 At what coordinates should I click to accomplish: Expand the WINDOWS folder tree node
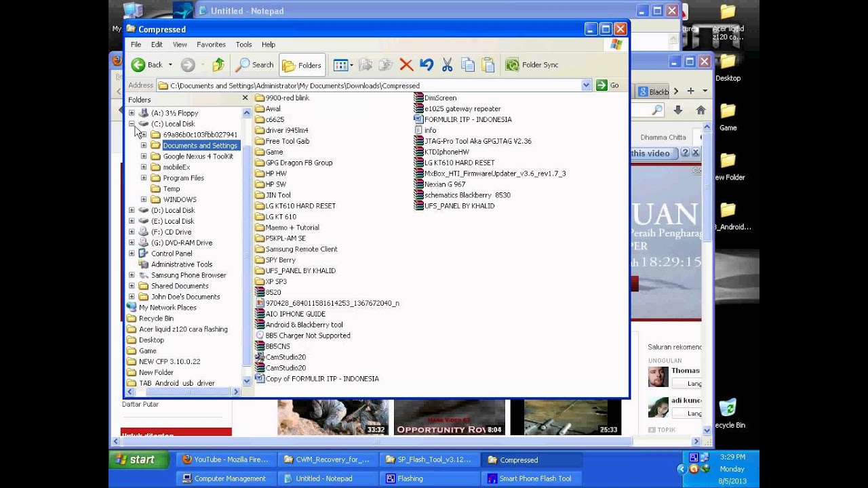pyautogui.click(x=144, y=200)
